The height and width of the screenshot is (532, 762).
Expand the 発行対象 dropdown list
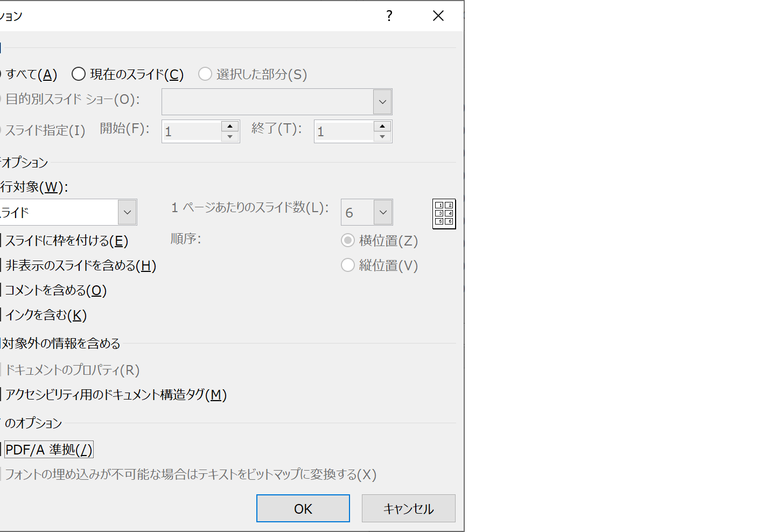coord(127,213)
